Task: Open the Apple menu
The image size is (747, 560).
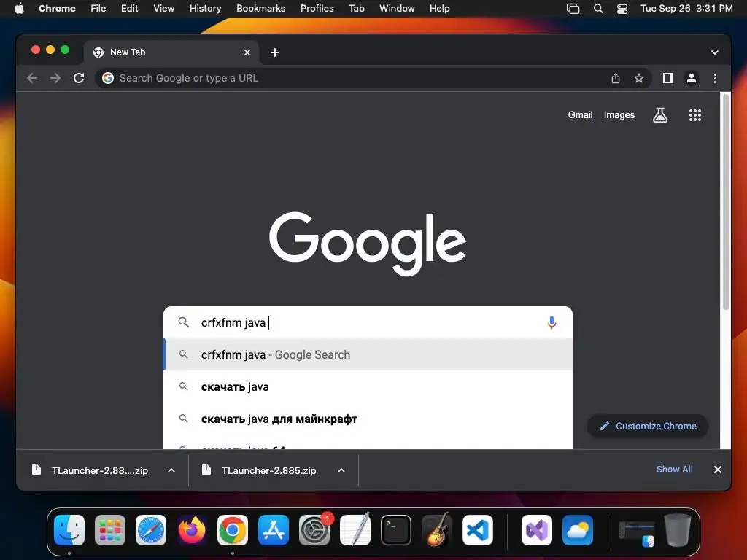Action: click(19, 9)
